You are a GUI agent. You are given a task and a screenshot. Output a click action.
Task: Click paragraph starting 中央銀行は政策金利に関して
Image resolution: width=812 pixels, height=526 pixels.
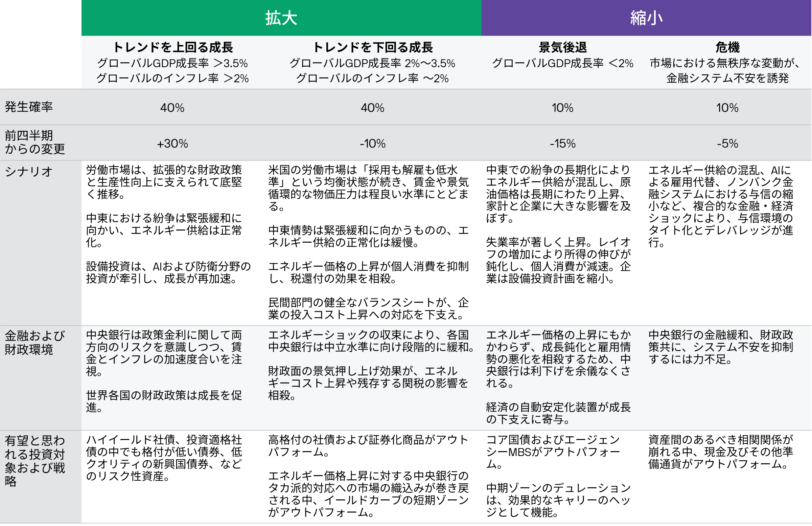164,353
